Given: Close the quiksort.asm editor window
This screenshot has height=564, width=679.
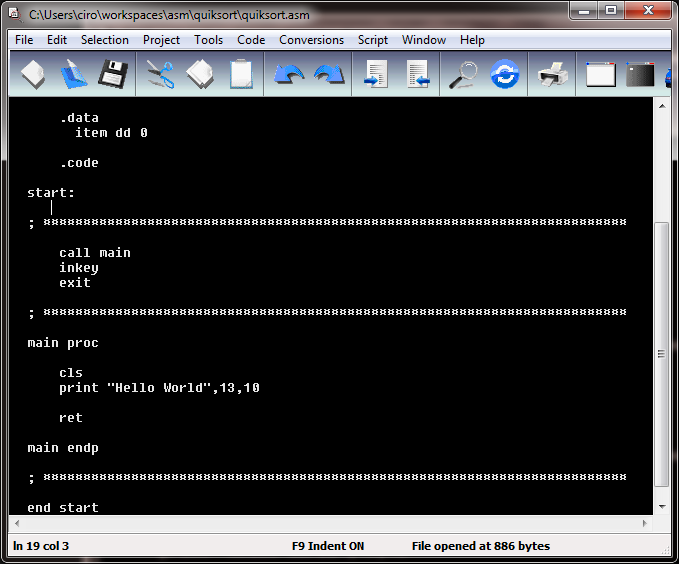Looking at the screenshot, I should pos(648,10).
